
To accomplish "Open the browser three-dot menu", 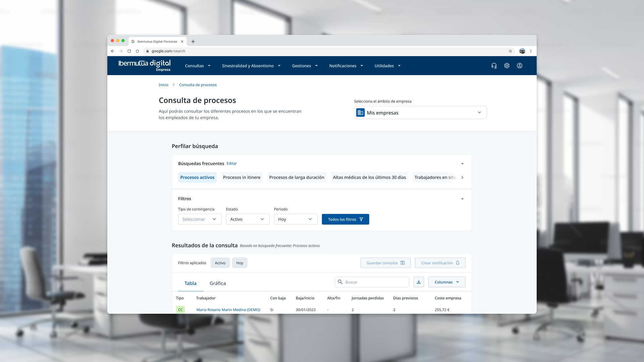I will (531, 51).
